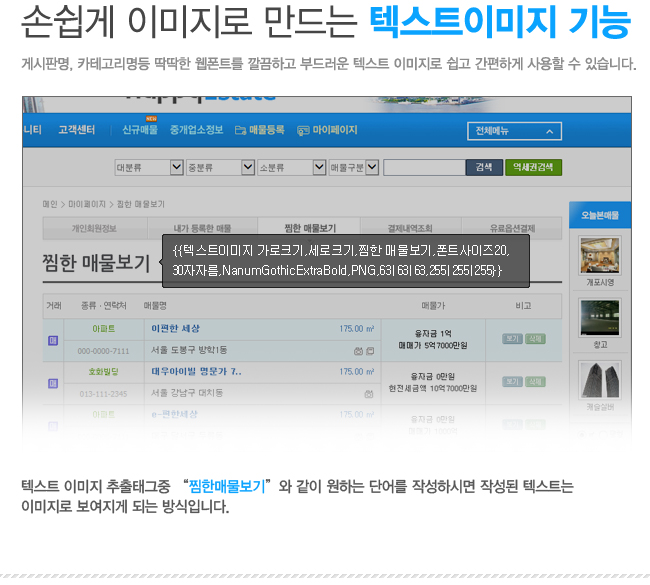The image size is (650, 585).
Task: Click the green 역세권검색 button
Action: 533,167
